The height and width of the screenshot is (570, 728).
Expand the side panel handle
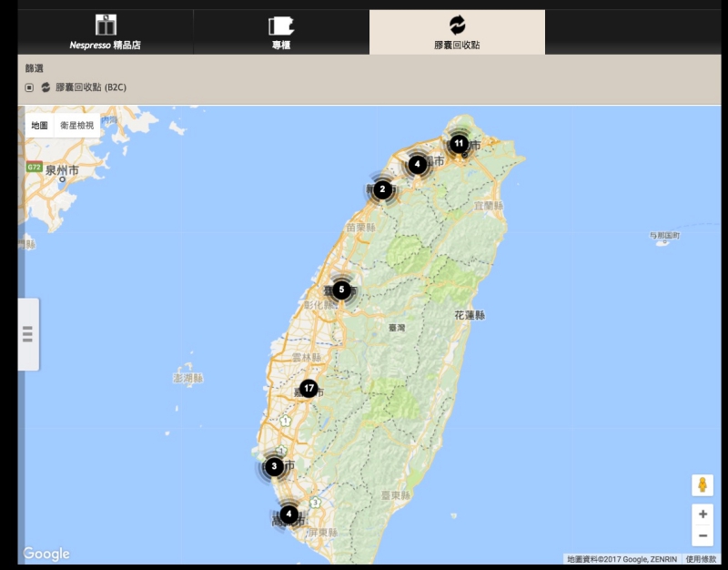[28, 334]
